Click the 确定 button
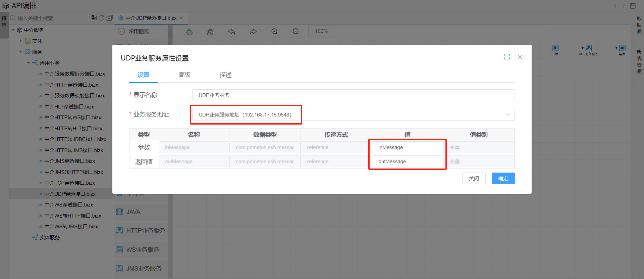This screenshot has width=644, height=279. [503, 179]
